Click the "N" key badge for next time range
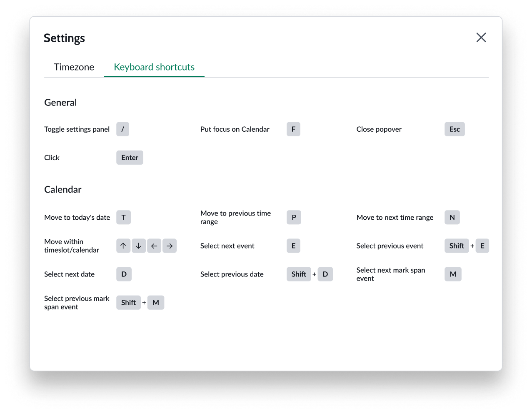Viewport: 532px width, 414px height. tap(452, 217)
